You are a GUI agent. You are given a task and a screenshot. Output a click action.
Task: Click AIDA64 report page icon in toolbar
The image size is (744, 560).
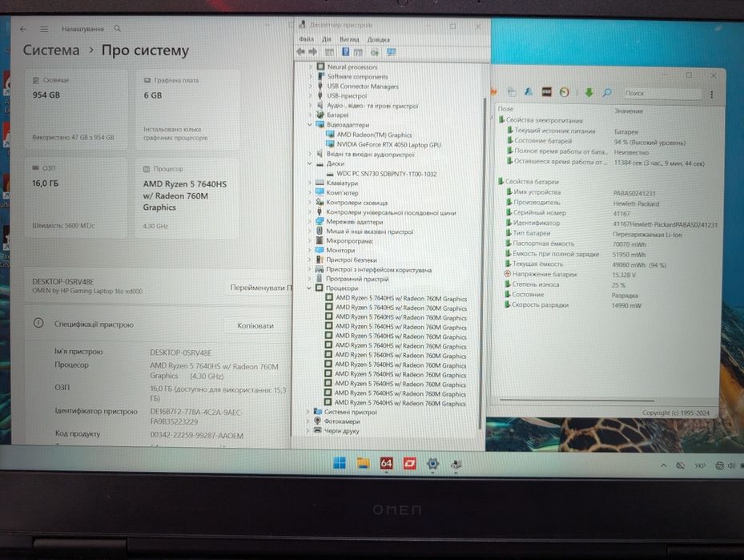pyautogui.click(x=512, y=92)
